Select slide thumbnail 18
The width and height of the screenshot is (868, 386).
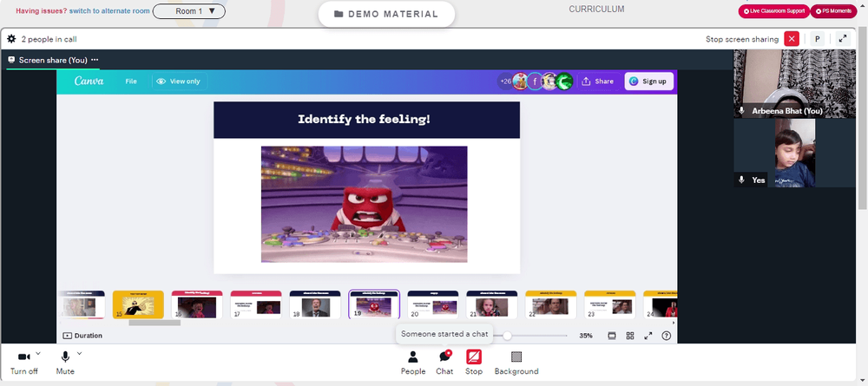pos(315,304)
